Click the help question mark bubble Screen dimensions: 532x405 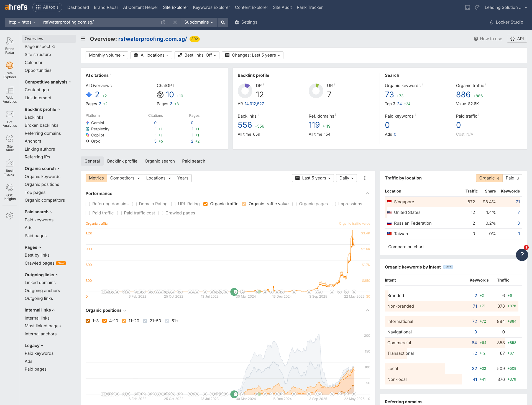522,255
